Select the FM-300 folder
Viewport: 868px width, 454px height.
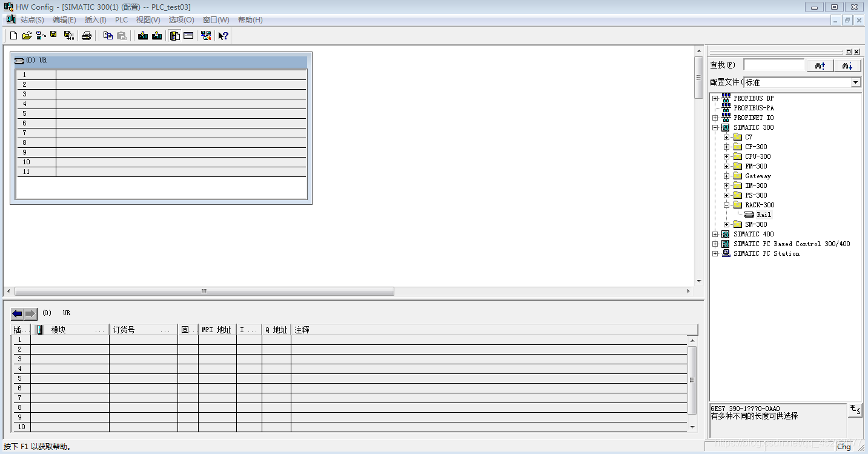pyautogui.click(x=756, y=166)
